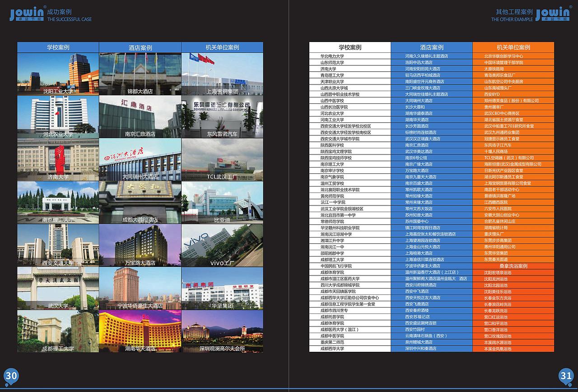This screenshot has height=392, width=578.
Task: Open the 大同瑞州大酒店 photo
Action: tap(140, 160)
